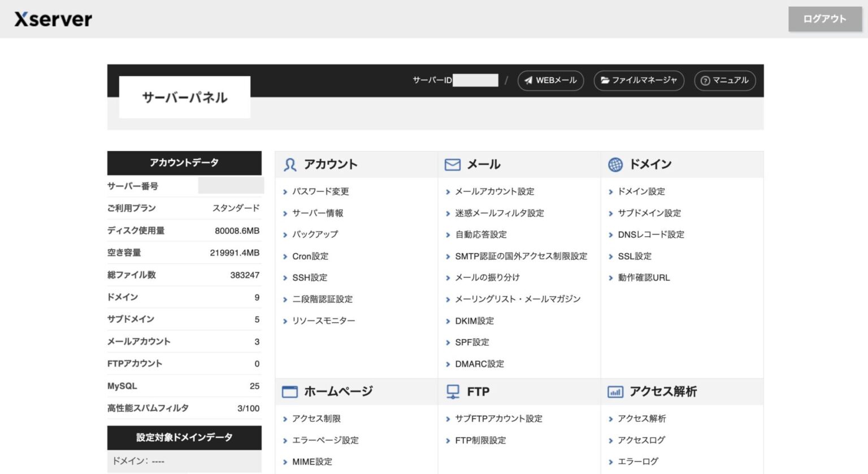Screen dimensions: 868x474
Task: Click the FTP section monitor icon
Action: point(453,392)
